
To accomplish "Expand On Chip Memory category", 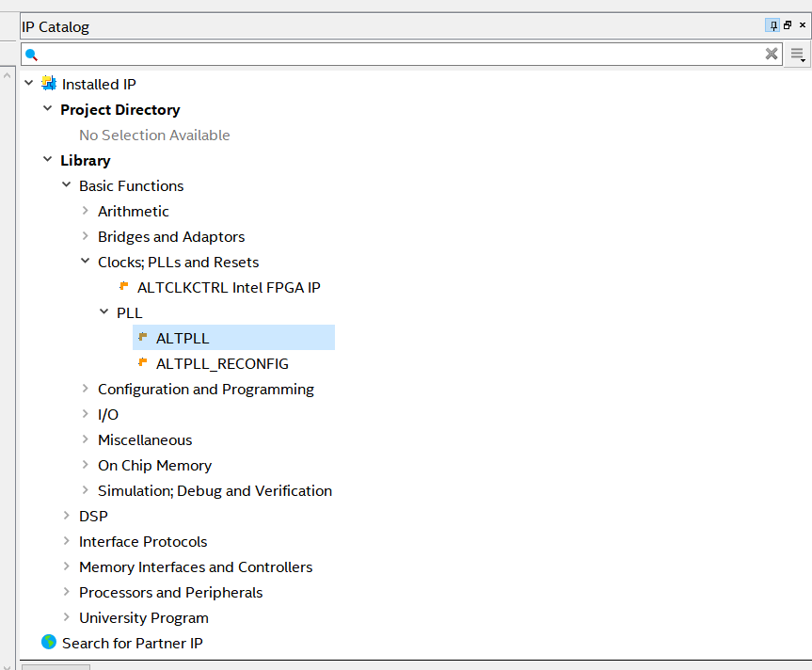I will 86,465.
